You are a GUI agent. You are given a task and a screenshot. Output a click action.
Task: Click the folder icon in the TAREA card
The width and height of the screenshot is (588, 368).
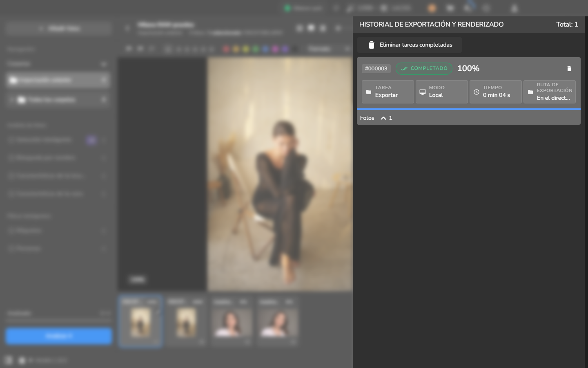tap(369, 92)
